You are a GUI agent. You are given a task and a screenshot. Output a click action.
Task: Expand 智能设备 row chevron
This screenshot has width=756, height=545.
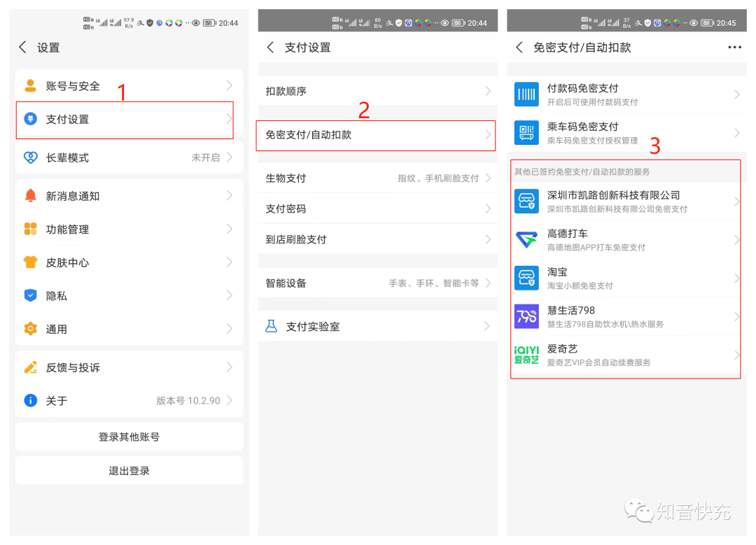(x=488, y=283)
